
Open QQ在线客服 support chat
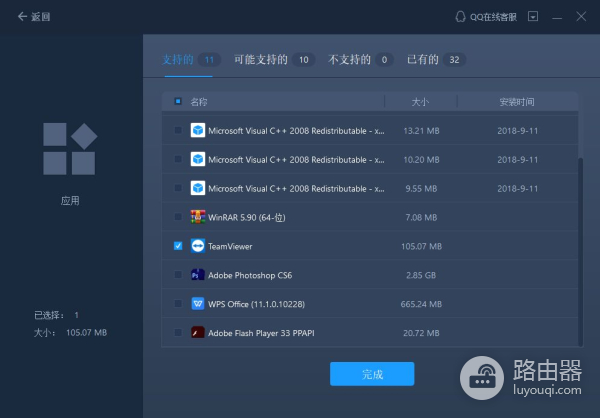(487, 17)
